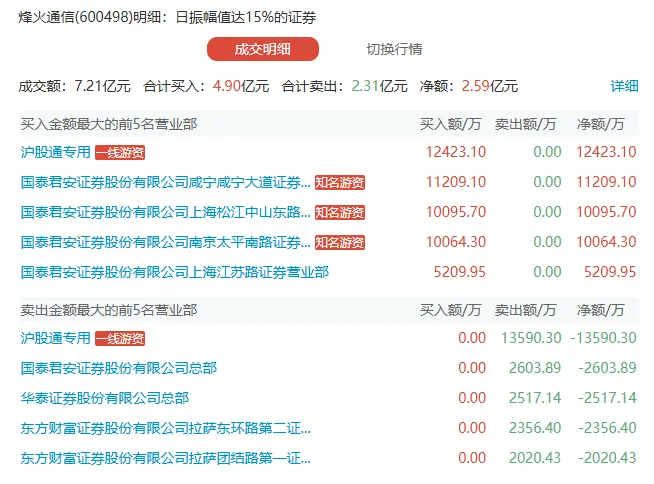This screenshot has width=654, height=484.
Task: Select net value -2020.43
Action: [607, 458]
